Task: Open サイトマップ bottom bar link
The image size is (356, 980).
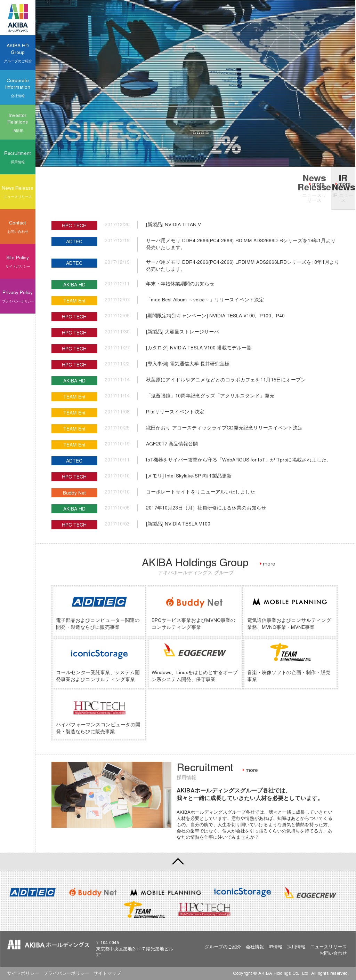Action: (x=107, y=973)
